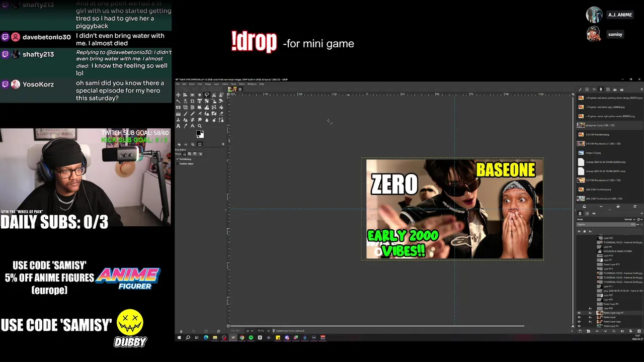Open the Colors menu
This screenshot has width=644, height=362.
[x=225, y=84]
